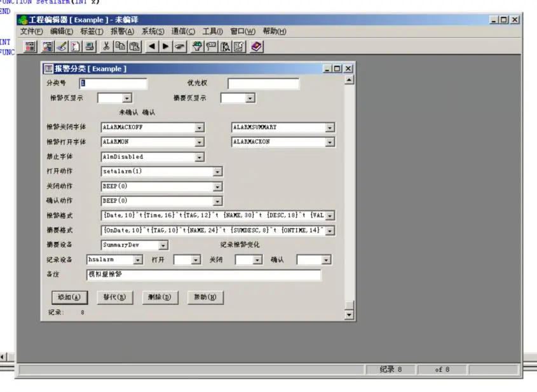This screenshot has height=392, width=537.
Task: Click the calculator-style first toolbar icon
Action: [x=30, y=46]
